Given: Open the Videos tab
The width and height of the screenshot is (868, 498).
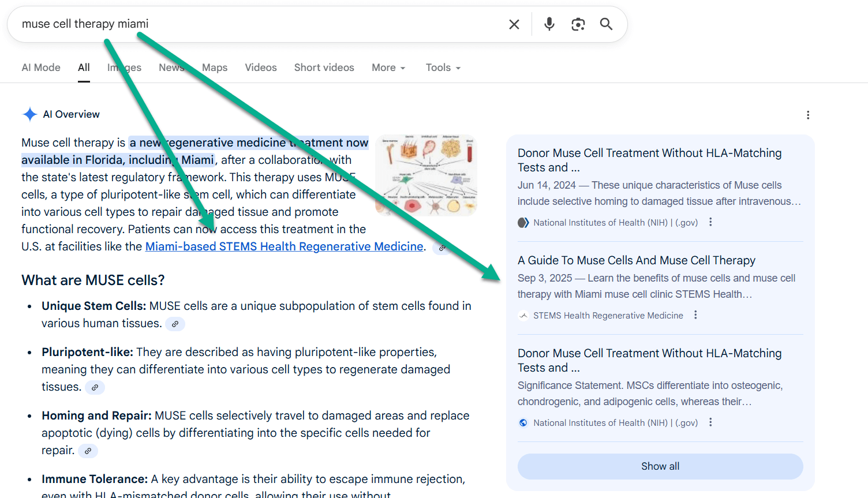Looking at the screenshot, I should (x=261, y=68).
